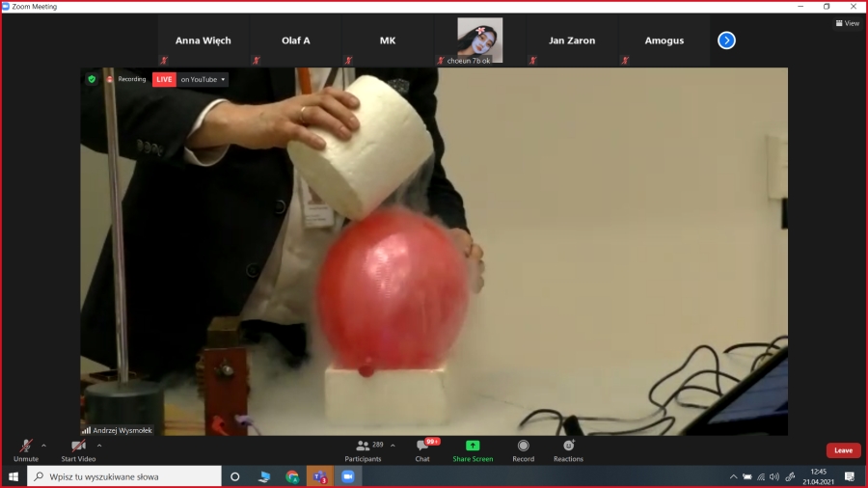Open Chrome from the taskbar

click(292, 476)
